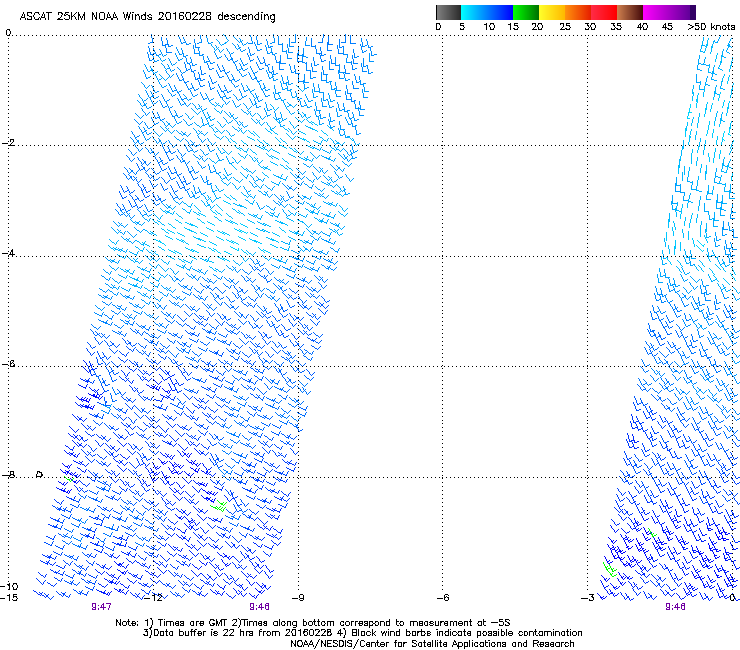Viewport: 740px width, 650px height.
Task: Click the green wind barb near -8 latitude left edge
Action: 69,479
